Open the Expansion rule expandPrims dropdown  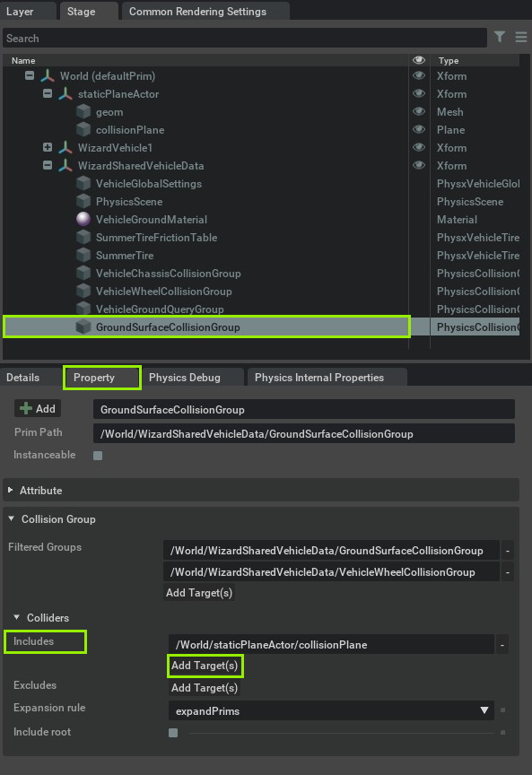click(331, 710)
